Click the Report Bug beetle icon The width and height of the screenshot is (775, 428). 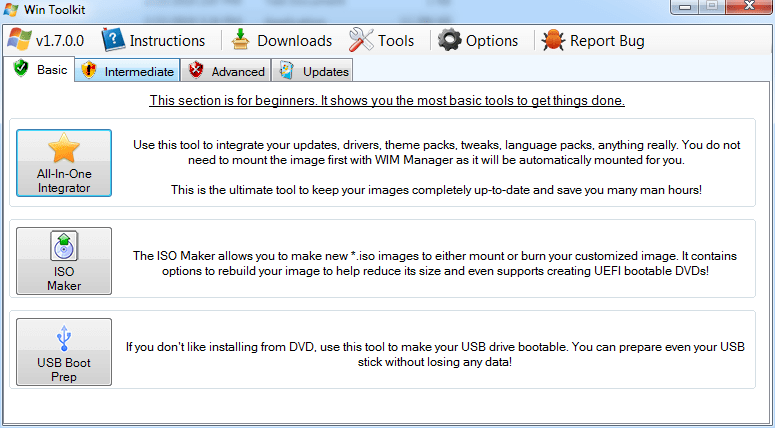pos(553,41)
